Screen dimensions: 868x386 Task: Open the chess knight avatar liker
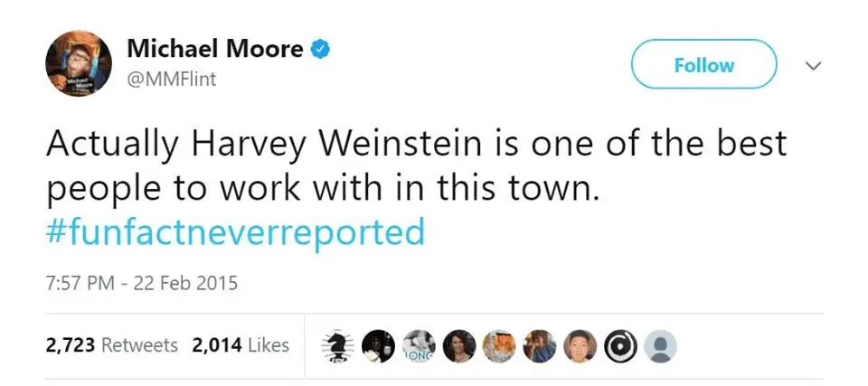[x=337, y=345]
